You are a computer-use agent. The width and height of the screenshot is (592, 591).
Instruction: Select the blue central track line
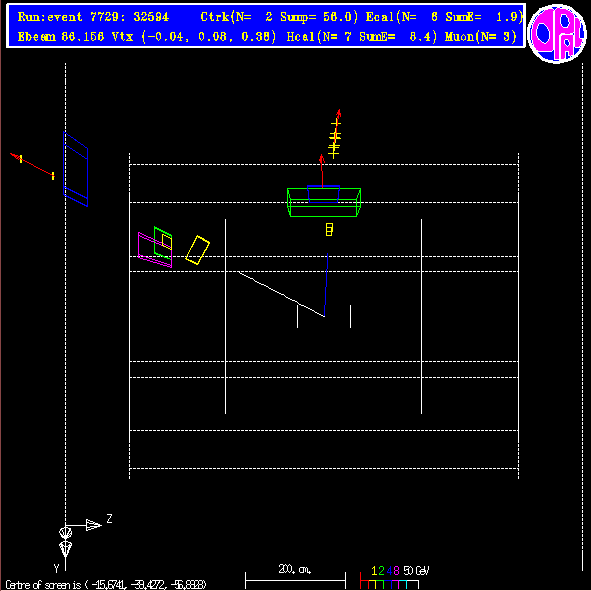[x=326, y=284]
